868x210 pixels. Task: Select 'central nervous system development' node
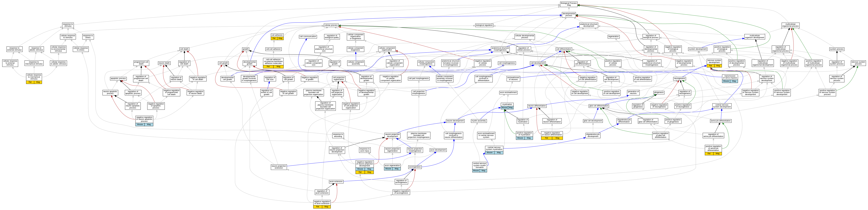(x=722, y=106)
